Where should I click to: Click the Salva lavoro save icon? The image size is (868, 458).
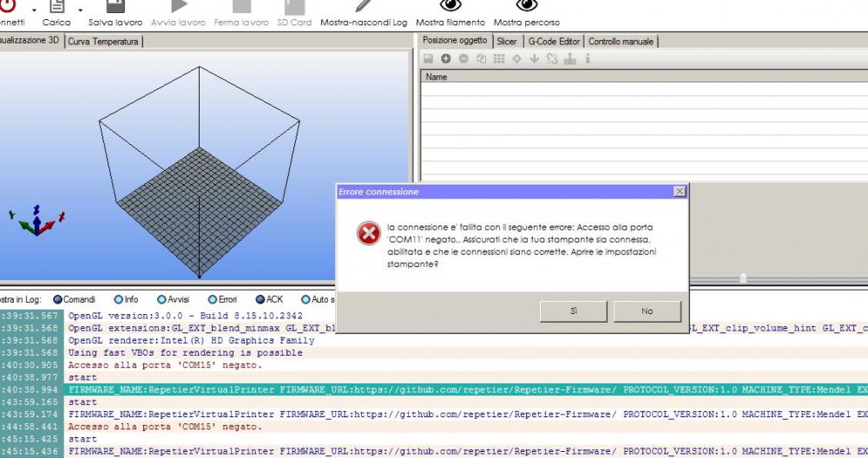pyautogui.click(x=115, y=5)
